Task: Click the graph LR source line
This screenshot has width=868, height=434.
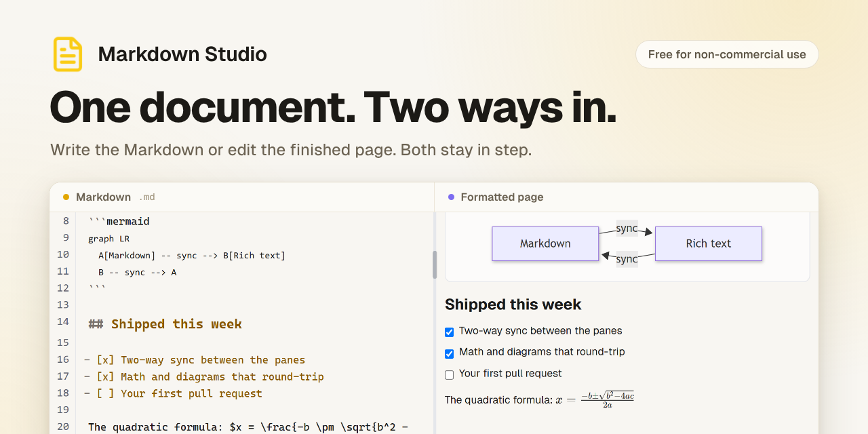Action: point(108,239)
